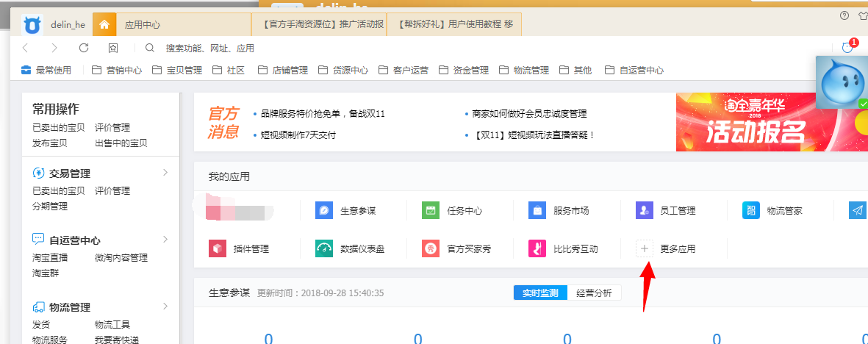
Task: Open 发布宝贝 under 常用操作
Action: coord(50,143)
